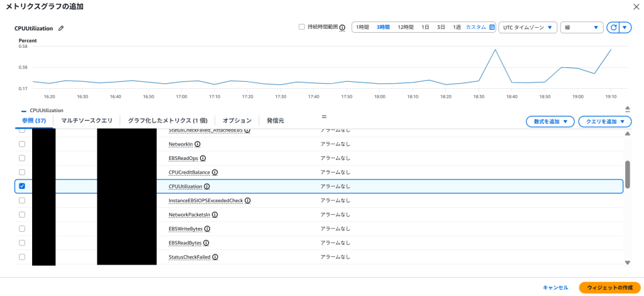Open the UTC タイムゾーン dropdown
The image size is (644, 296).
click(528, 28)
